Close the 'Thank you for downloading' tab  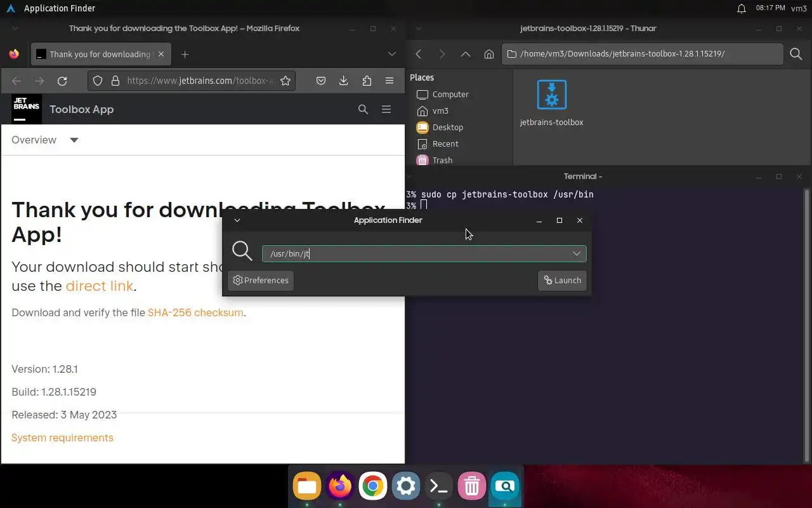point(161,54)
